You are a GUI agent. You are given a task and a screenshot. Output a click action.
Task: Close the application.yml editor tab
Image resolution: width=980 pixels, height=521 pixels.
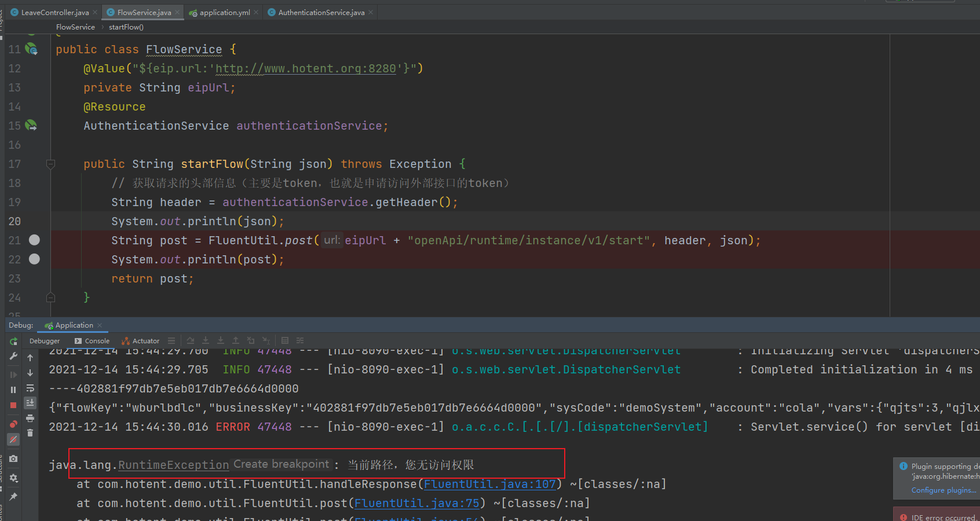click(x=257, y=12)
